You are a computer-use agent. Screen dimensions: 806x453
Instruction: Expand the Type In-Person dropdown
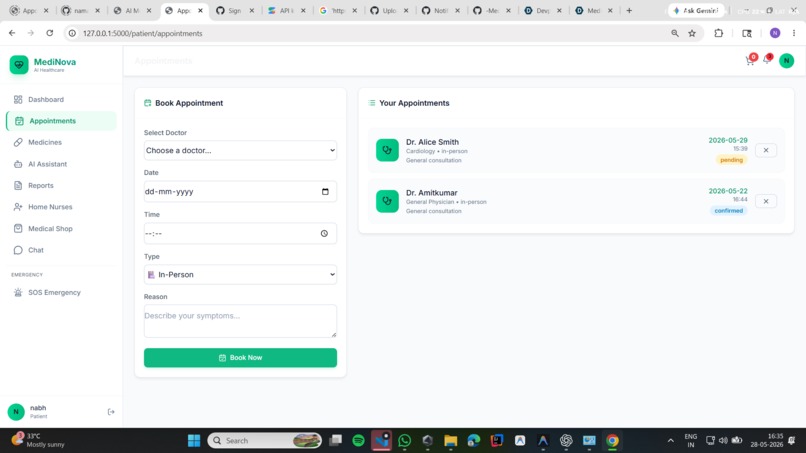tap(240, 275)
